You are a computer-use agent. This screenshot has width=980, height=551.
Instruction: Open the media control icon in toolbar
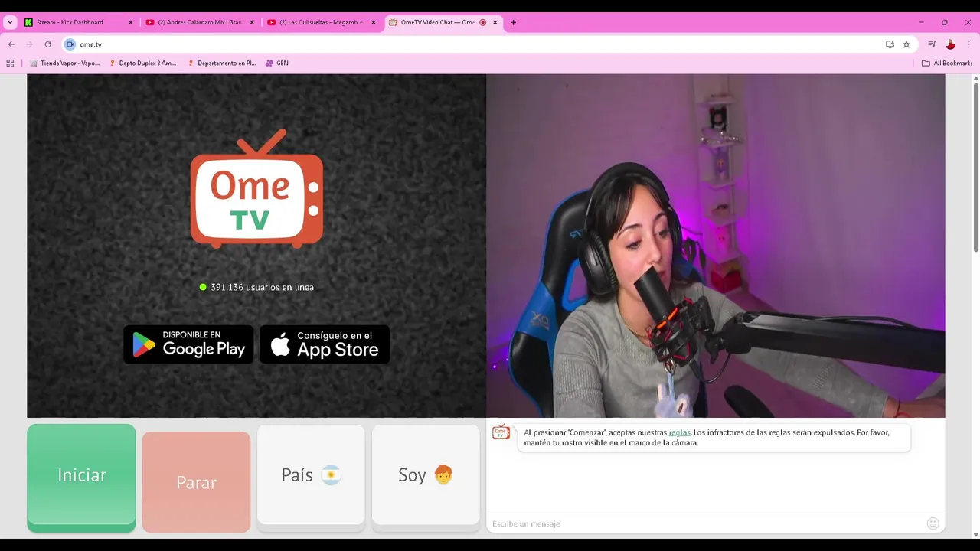932,44
